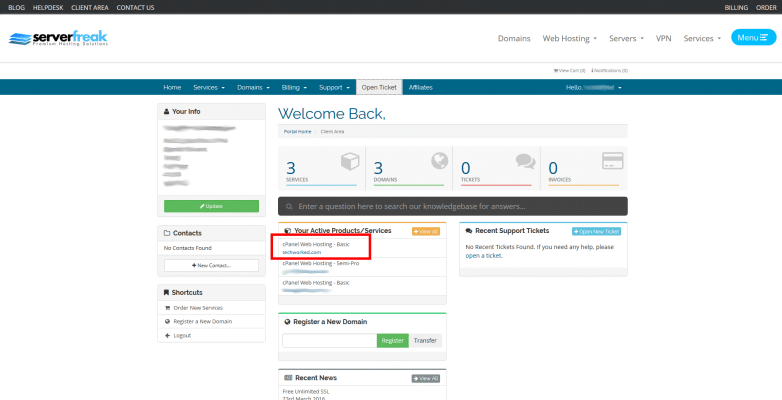Click the open a ticket link
782x400 pixels.
click(483, 255)
